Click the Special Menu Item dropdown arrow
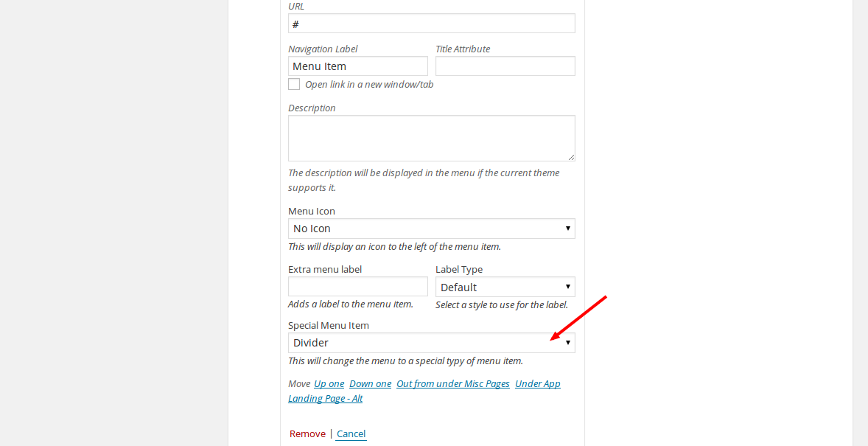 (x=567, y=342)
